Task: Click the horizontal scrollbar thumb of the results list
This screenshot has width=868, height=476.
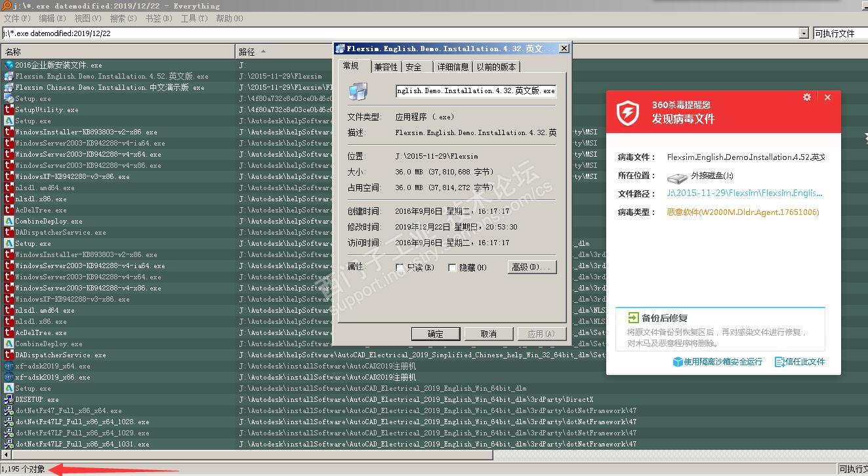Action: pyautogui.click(x=252, y=454)
